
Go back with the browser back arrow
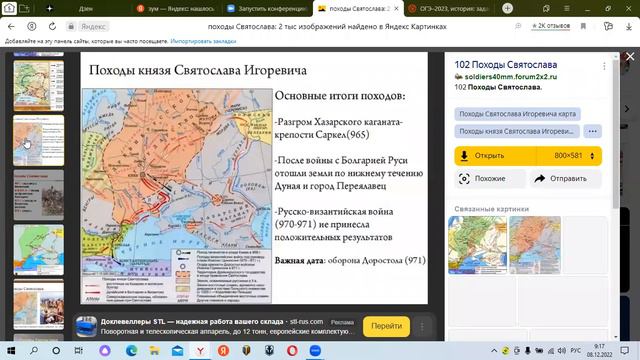(x=11, y=27)
